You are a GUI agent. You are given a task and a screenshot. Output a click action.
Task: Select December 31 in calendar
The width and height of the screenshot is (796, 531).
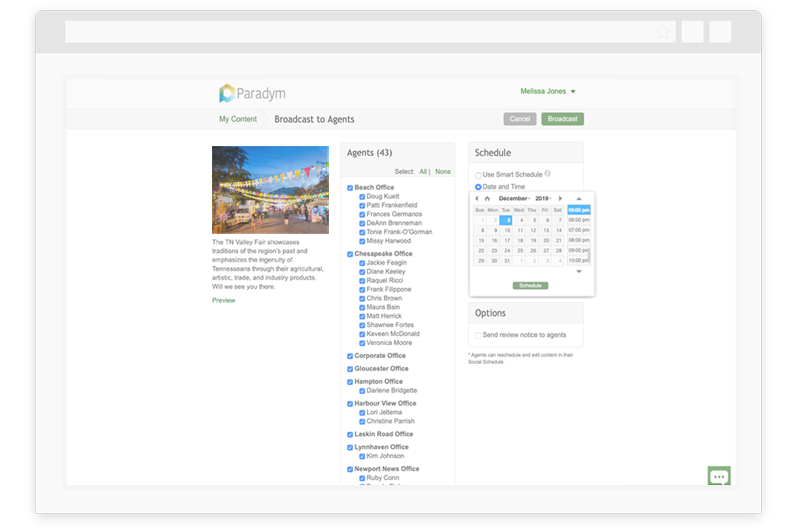pyautogui.click(x=506, y=261)
